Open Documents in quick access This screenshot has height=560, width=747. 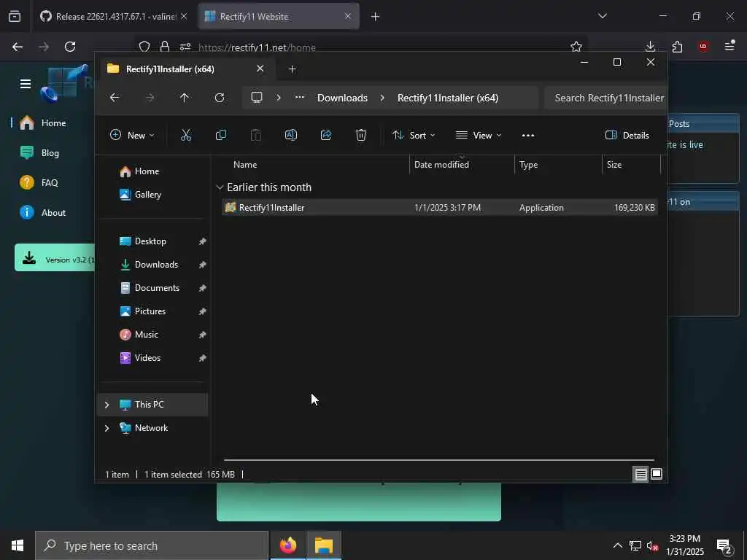153,288
